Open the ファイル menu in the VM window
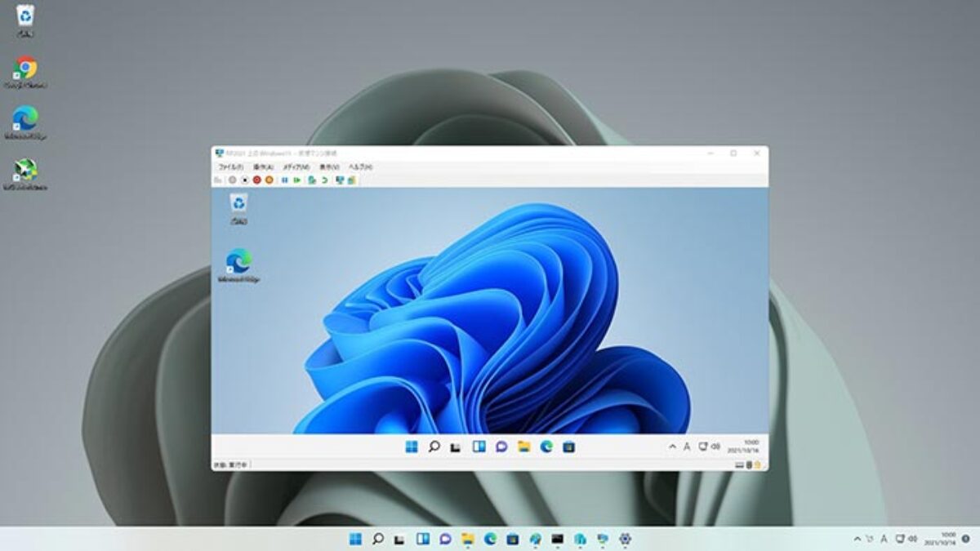Image resolution: width=980 pixels, height=551 pixels. [230, 167]
